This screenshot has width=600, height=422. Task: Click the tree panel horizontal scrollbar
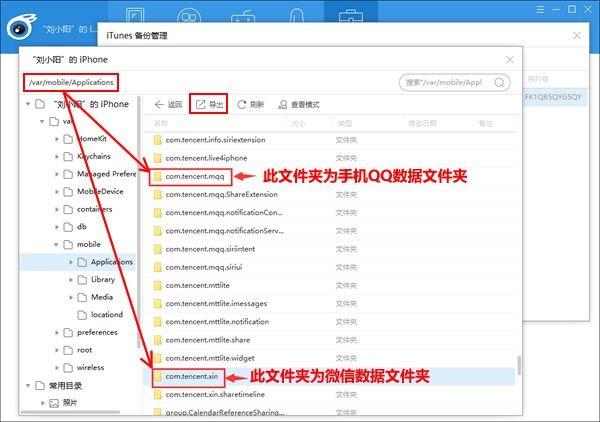[71, 412]
